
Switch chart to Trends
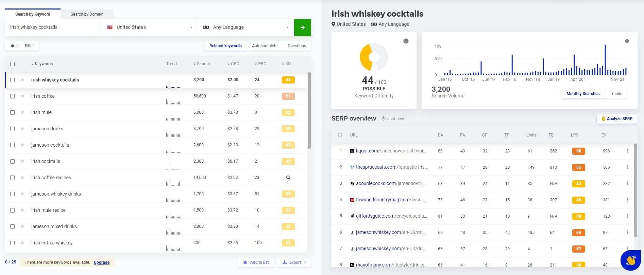[616, 94]
